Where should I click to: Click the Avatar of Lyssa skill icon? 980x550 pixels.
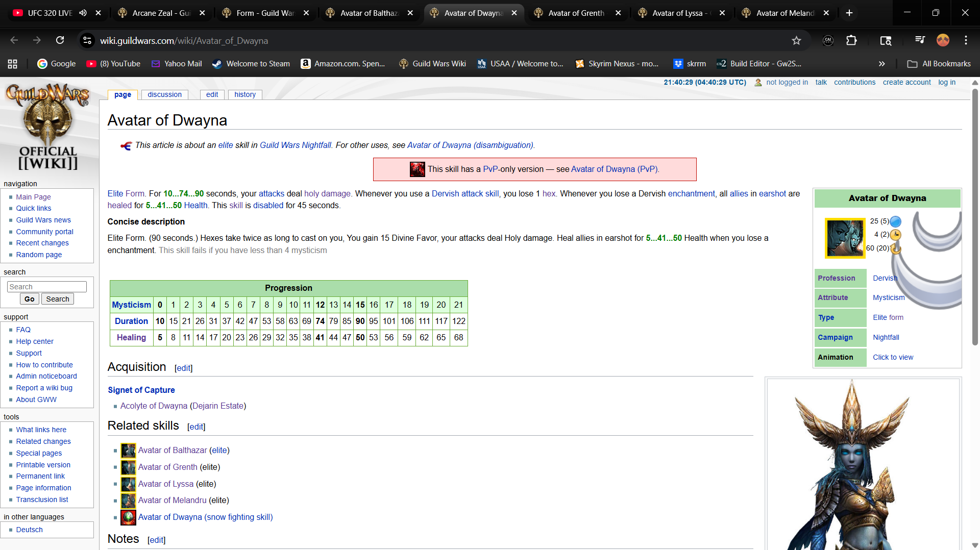coord(128,484)
